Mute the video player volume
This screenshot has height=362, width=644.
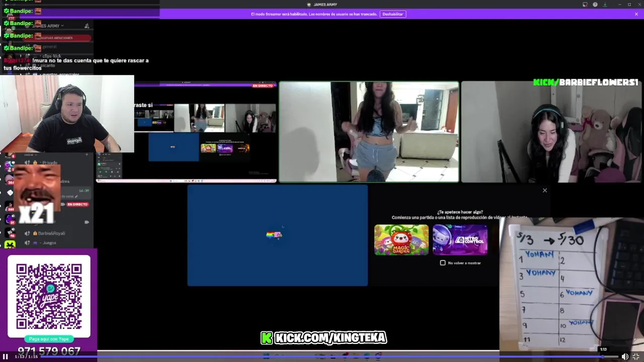click(625, 356)
